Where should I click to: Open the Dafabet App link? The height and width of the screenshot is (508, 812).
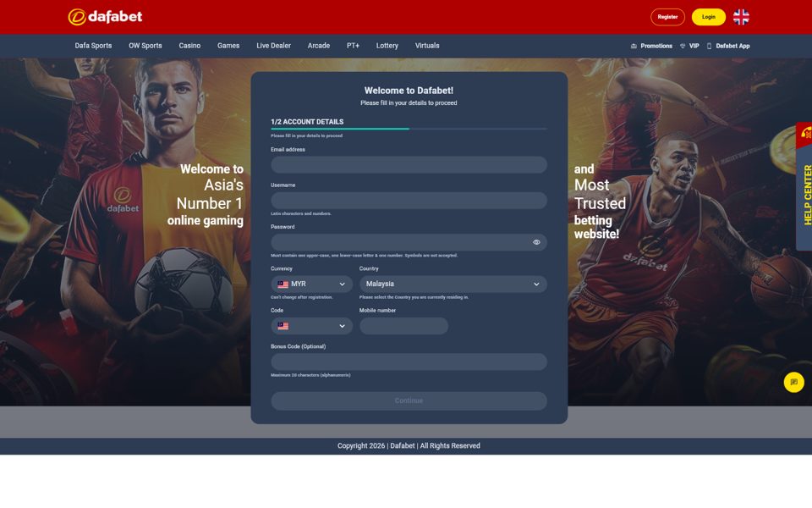coord(728,46)
